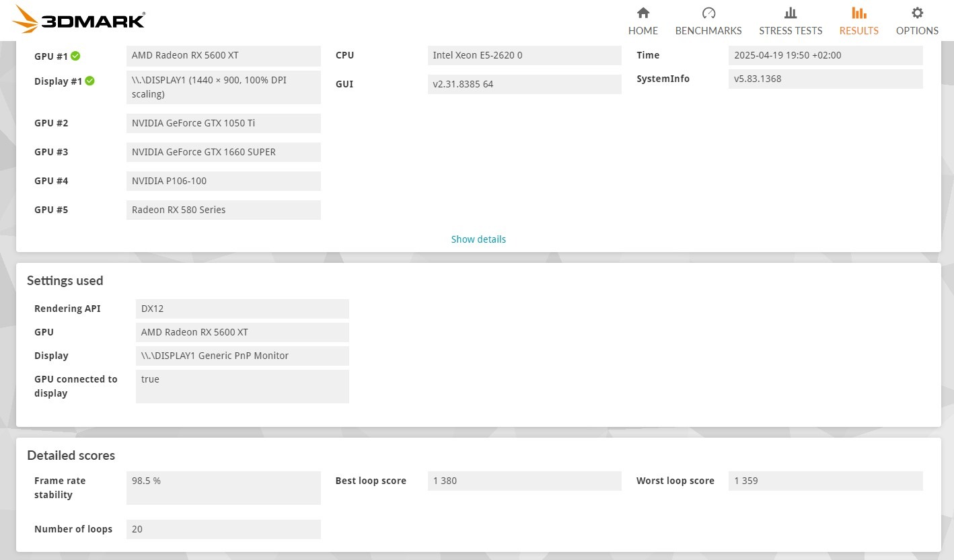Select the Intel Xeon E5-2620 0 CPU value
The width and height of the screenshot is (954, 560).
[x=525, y=55]
